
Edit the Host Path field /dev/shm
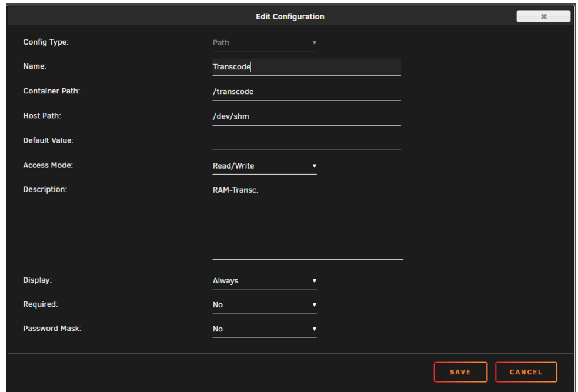[x=306, y=116]
